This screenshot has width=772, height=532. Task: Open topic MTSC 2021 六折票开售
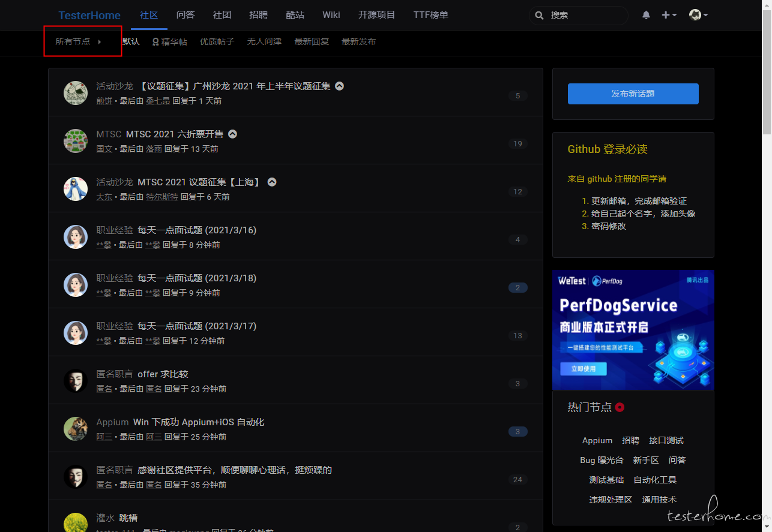(175, 134)
